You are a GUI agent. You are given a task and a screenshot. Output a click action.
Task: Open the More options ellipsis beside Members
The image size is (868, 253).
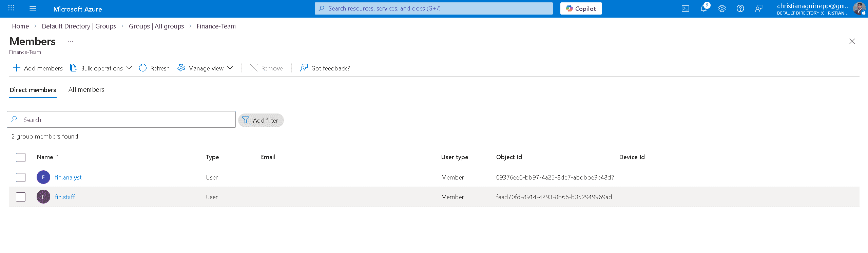(x=70, y=41)
